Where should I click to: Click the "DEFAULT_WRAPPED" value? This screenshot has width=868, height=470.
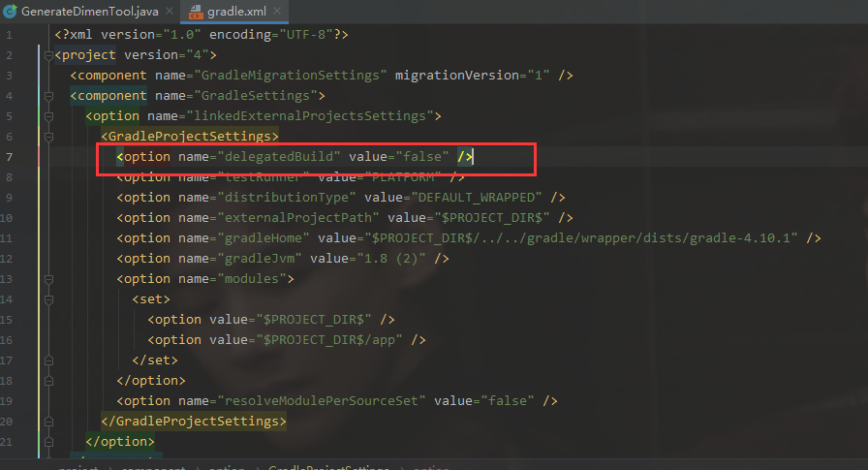pyautogui.click(x=477, y=198)
